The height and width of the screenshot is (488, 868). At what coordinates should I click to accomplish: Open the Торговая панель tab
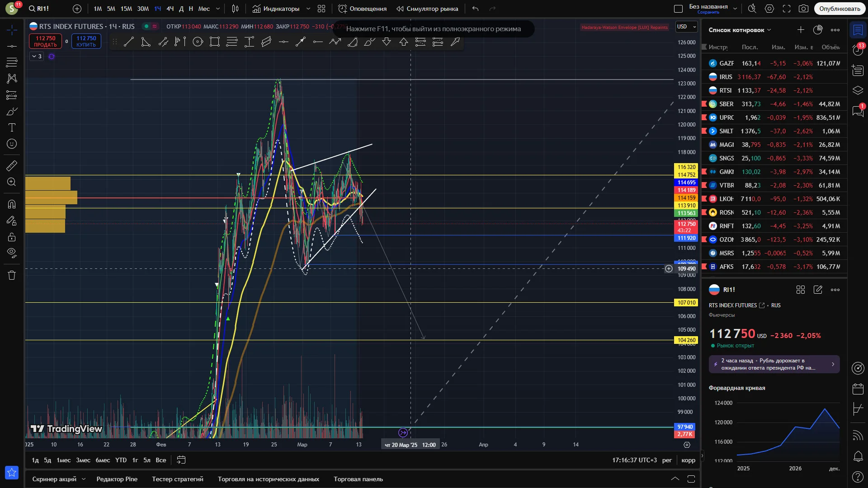[x=358, y=479]
